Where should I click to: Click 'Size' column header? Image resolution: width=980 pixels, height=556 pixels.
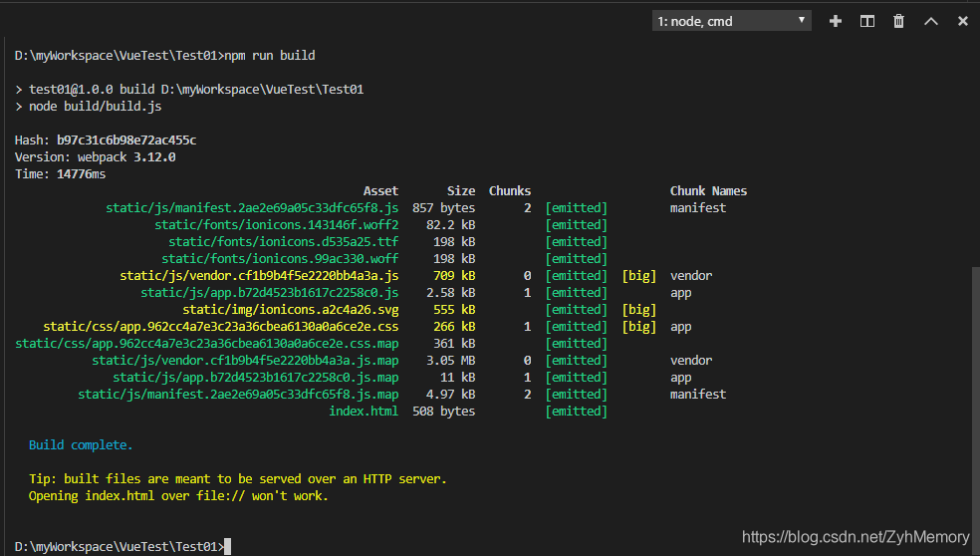click(461, 190)
